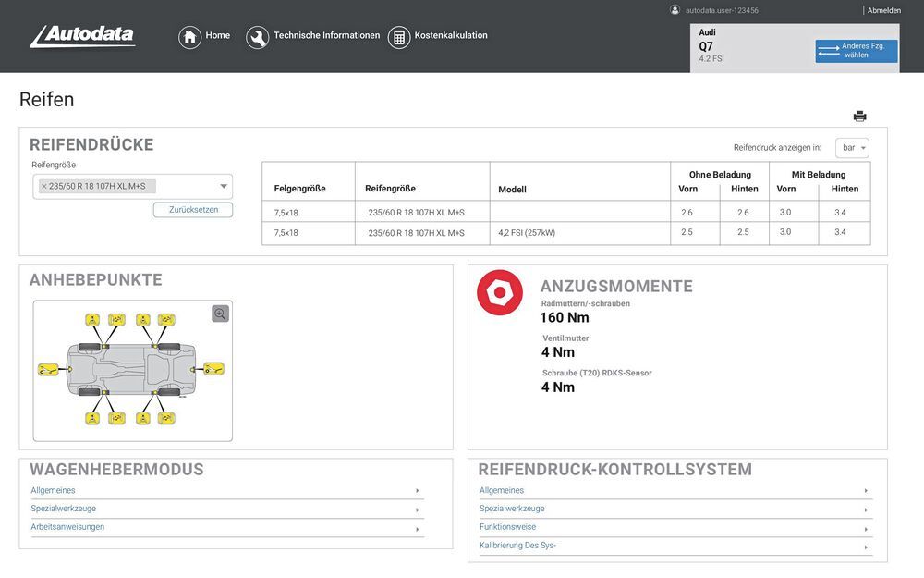Click the vehicle jacking points diagram

pyautogui.click(x=132, y=370)
